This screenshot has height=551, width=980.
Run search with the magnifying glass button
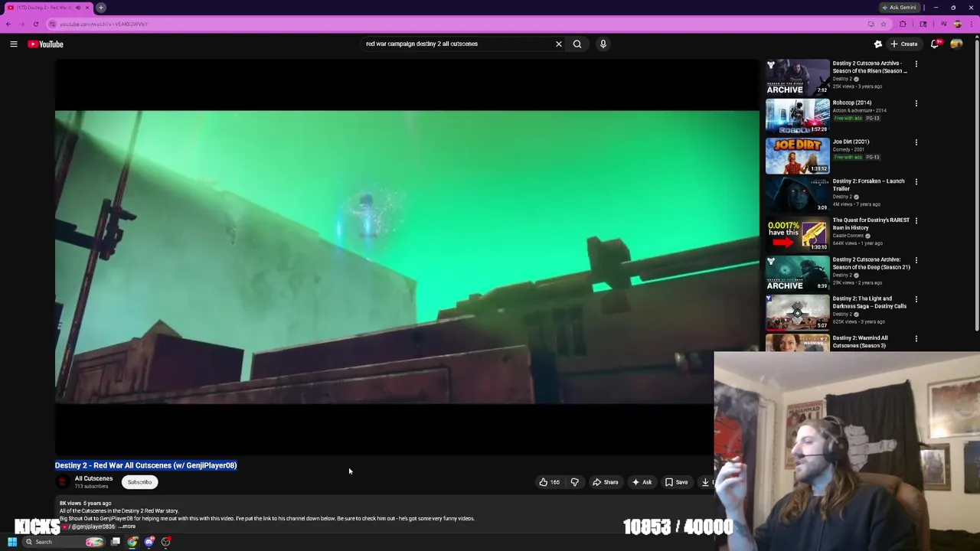coord(577,44)
